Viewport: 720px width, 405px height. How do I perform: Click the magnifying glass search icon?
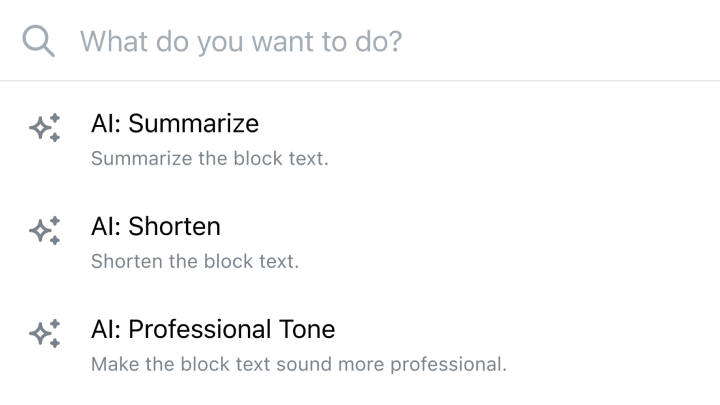(39, 41)
